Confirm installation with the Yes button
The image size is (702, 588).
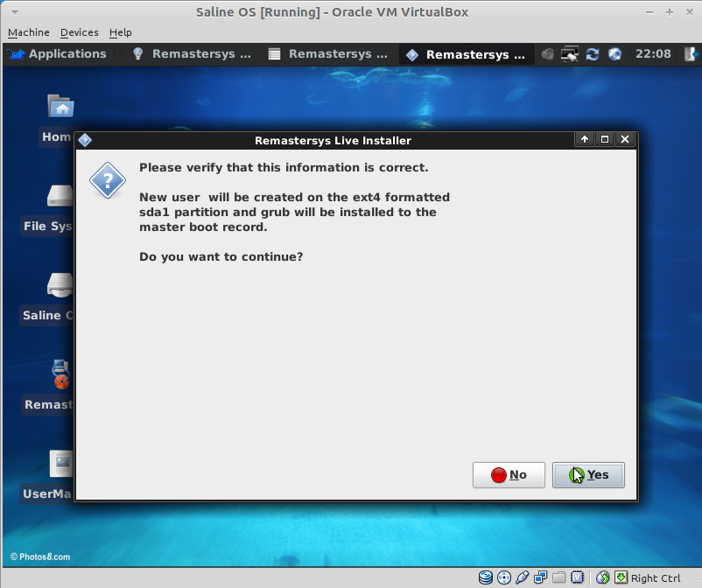588,475
